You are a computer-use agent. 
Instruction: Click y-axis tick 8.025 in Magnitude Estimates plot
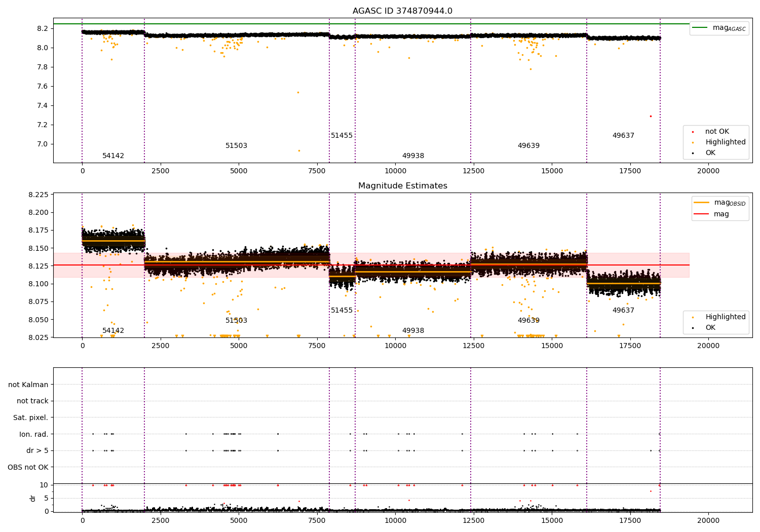coord(38,337)
